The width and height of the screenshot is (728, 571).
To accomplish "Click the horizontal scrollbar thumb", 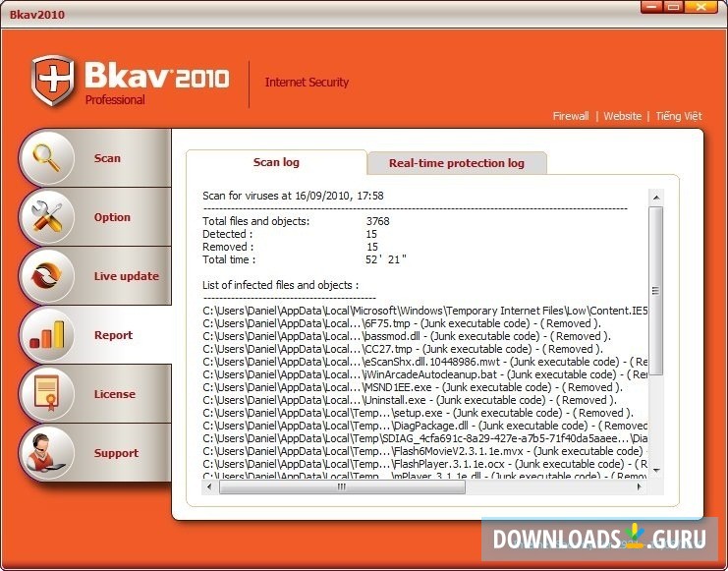I will pyautogui.click(x=342, y=486).
